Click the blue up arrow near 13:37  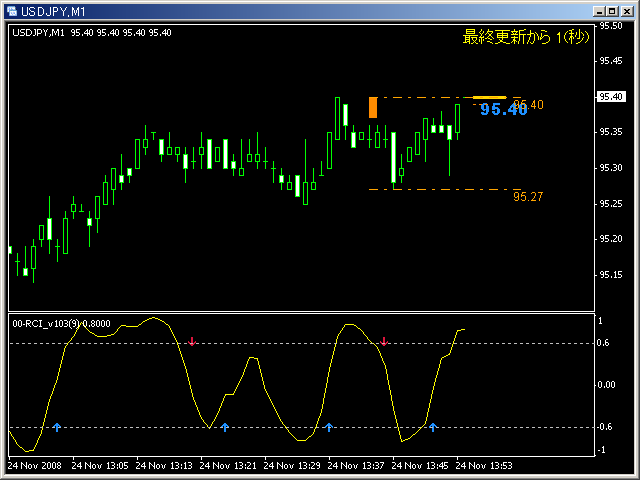coord(329,427)
